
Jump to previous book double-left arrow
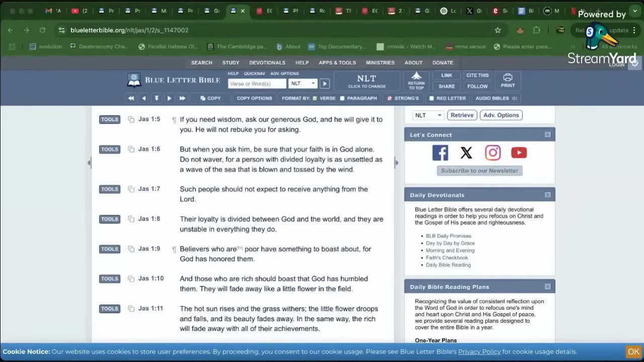(131, 98)
